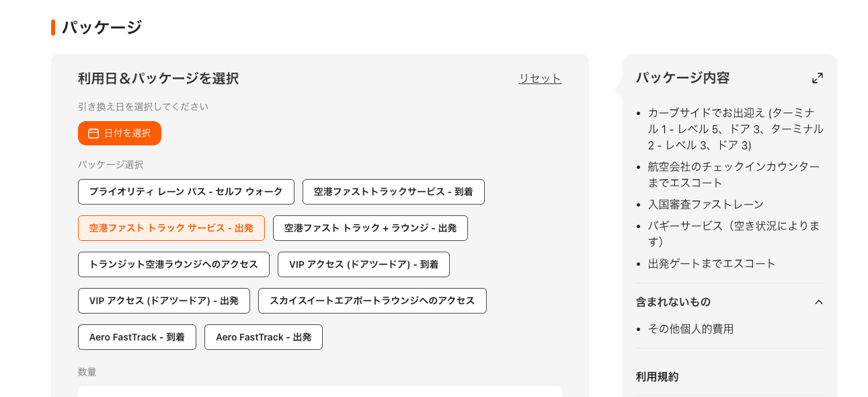Click the パッケージ内容 panel title
This screenshot has width=868, height=397.
click(682, 78)
